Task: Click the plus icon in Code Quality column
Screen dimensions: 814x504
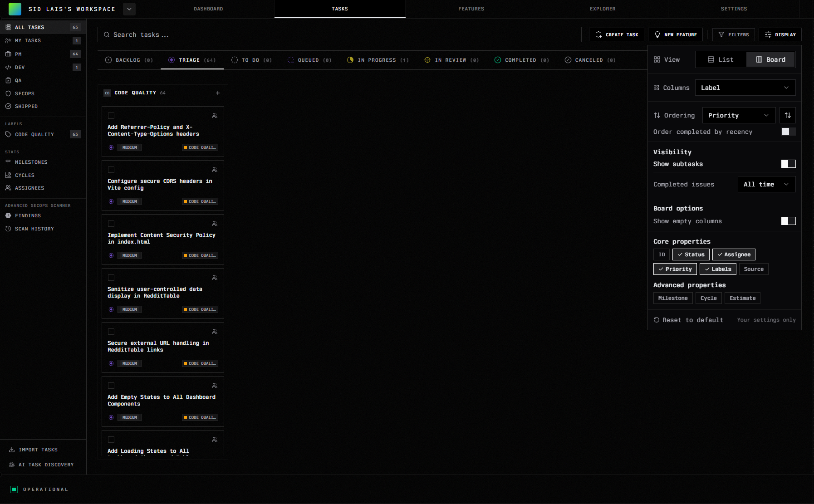Action: click(218, 93)
